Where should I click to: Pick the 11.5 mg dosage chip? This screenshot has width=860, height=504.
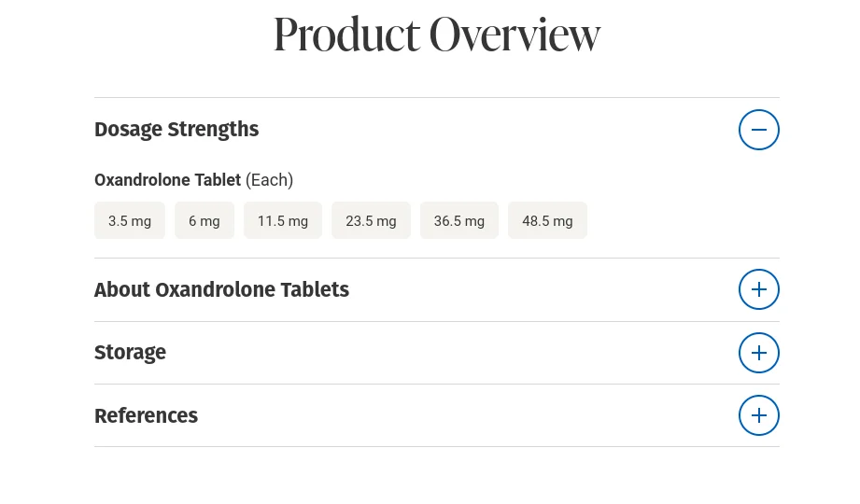[283, 221]
